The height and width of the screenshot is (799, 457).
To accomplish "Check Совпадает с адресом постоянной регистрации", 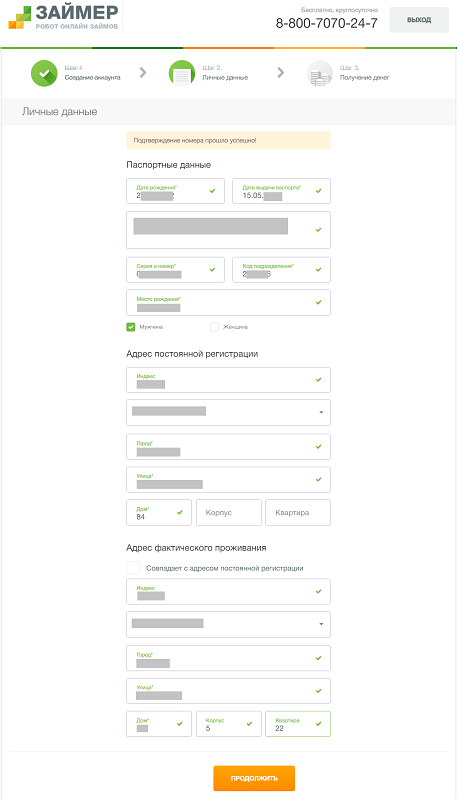I will coord(133,568).
